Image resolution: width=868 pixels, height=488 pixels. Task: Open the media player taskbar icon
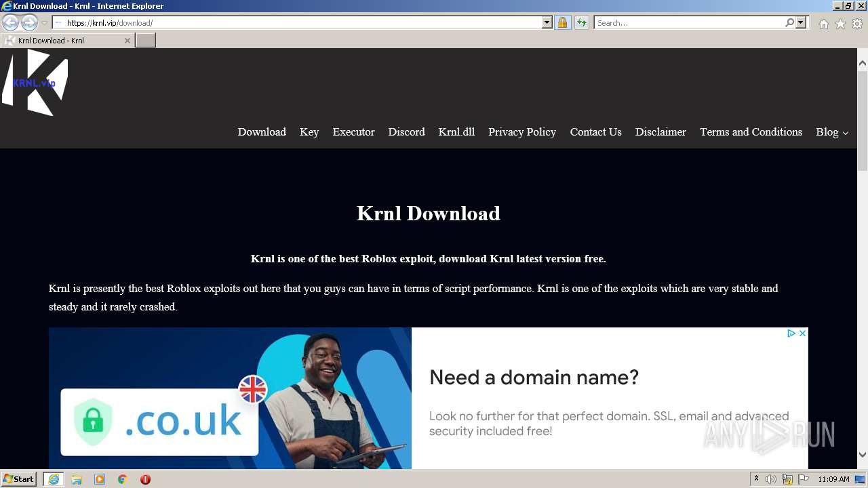tap(100, 479)
